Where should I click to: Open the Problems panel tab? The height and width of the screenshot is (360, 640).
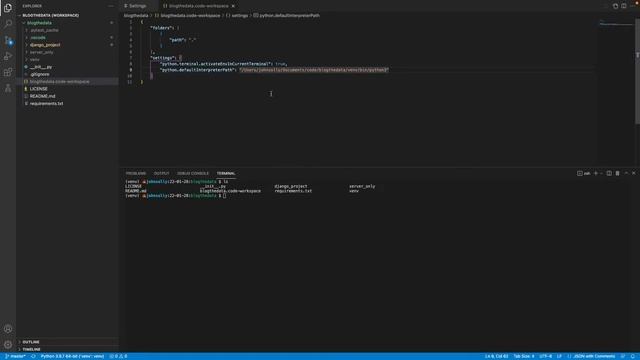[136, 173]
